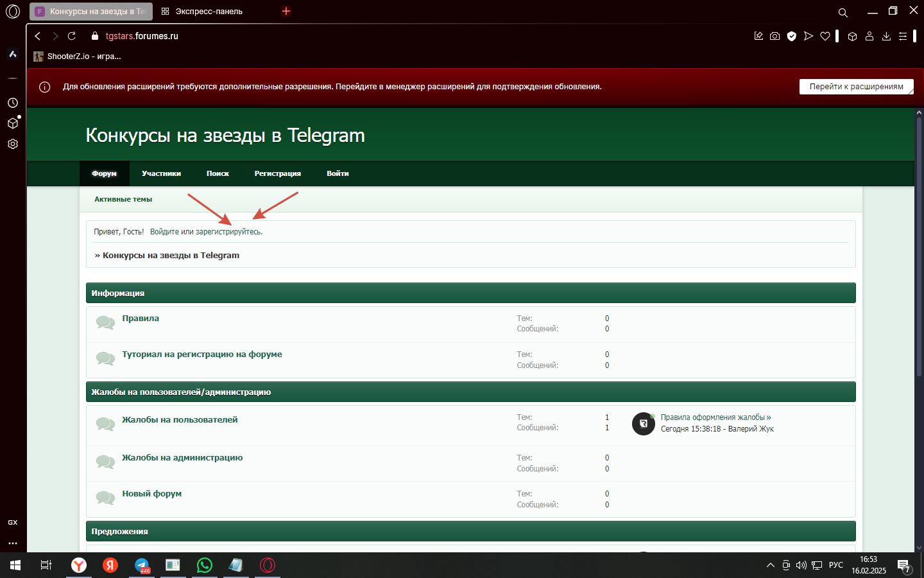The image size is (924, 578).
Task: Show hidden system tray icons chevron
Action: 771,565
